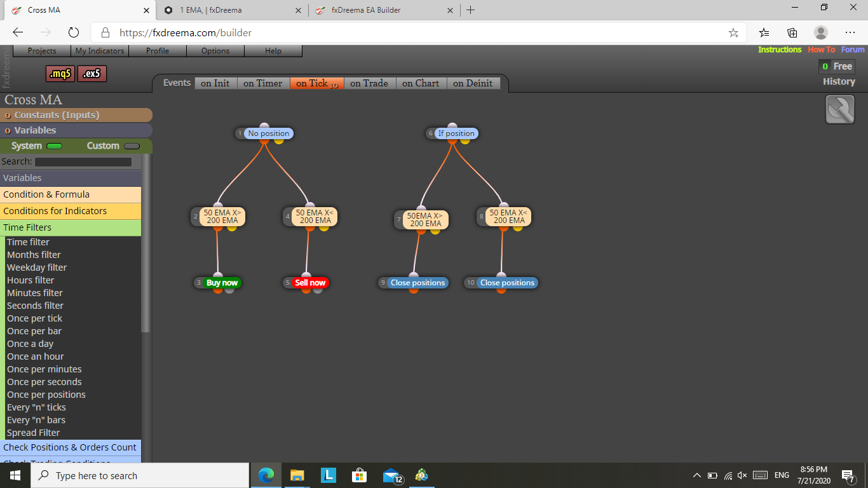Viewport: 868px width, 488px height.
Task: Expand Check Positions & Orders Count category
Action: (71, 447)
